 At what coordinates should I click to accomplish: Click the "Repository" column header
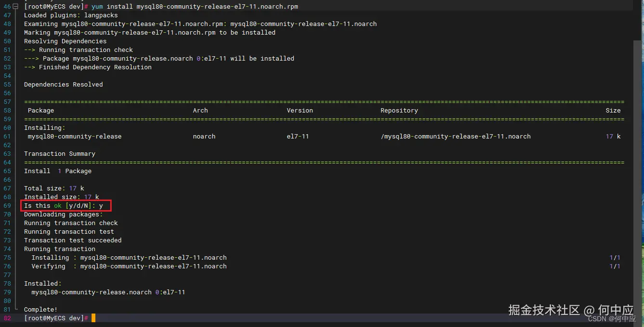point(399,111)
